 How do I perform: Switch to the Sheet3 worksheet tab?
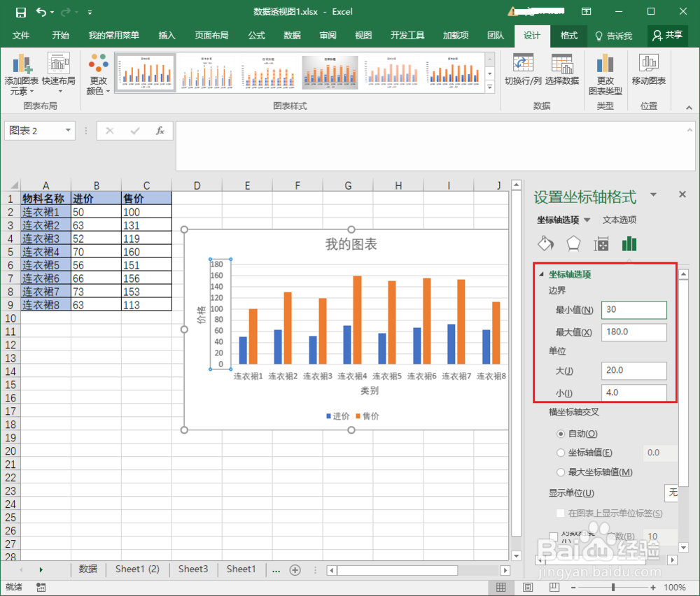click(x=193, y=569)
